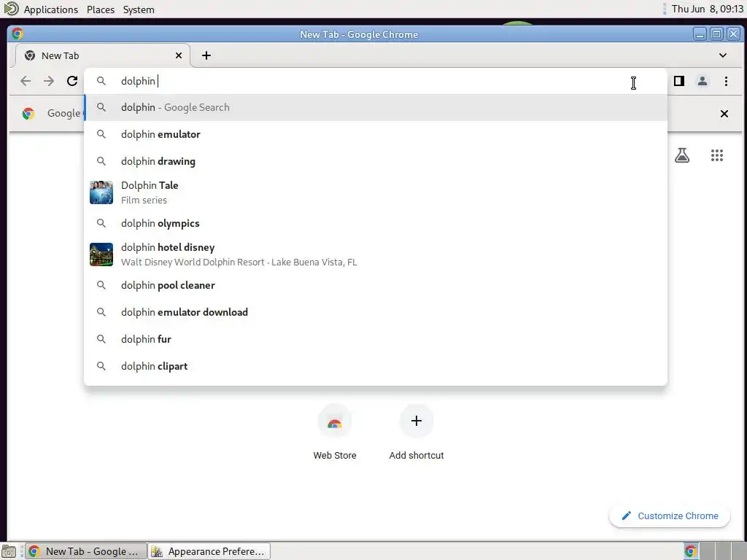Click the show desktop icon in taskbar
Viewport: 747px width, 560px height.
9,551
